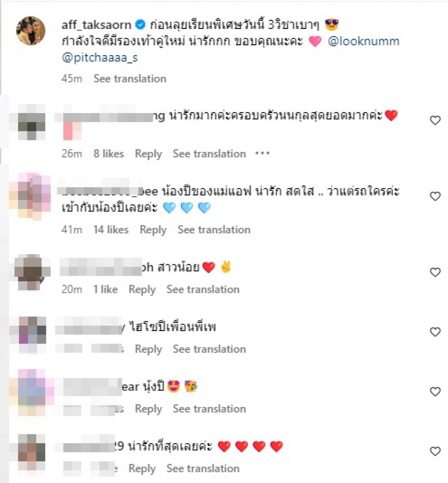The height and width of the screenshot is (483, 448).
Task: Like the comment posted 20m ago
Action: click(x=435, y=272)
